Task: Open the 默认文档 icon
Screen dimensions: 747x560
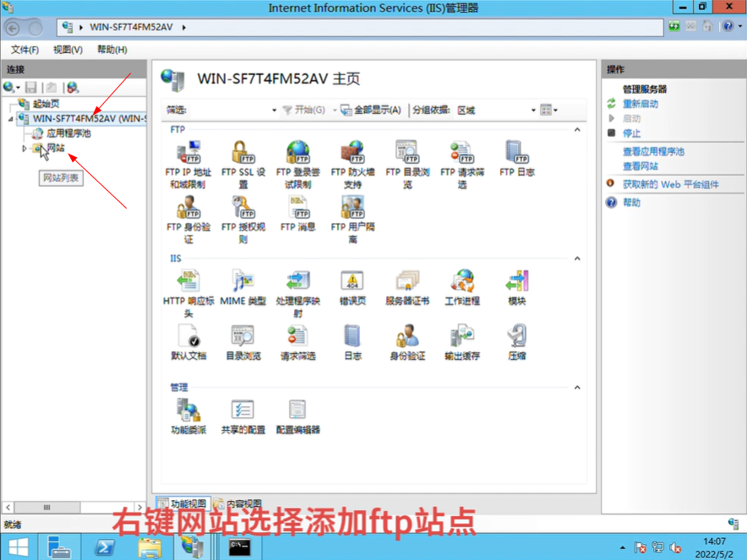Action: pyautogui.click(x=188, y=342)
